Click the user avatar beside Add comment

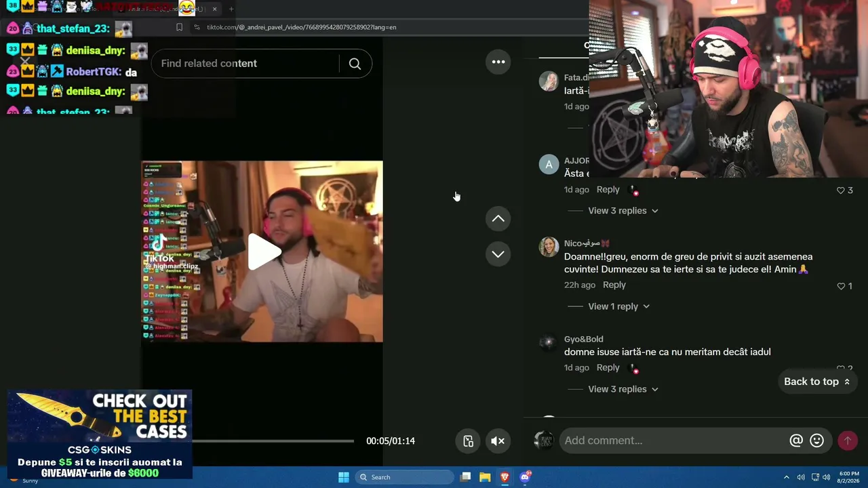(544, 441)
